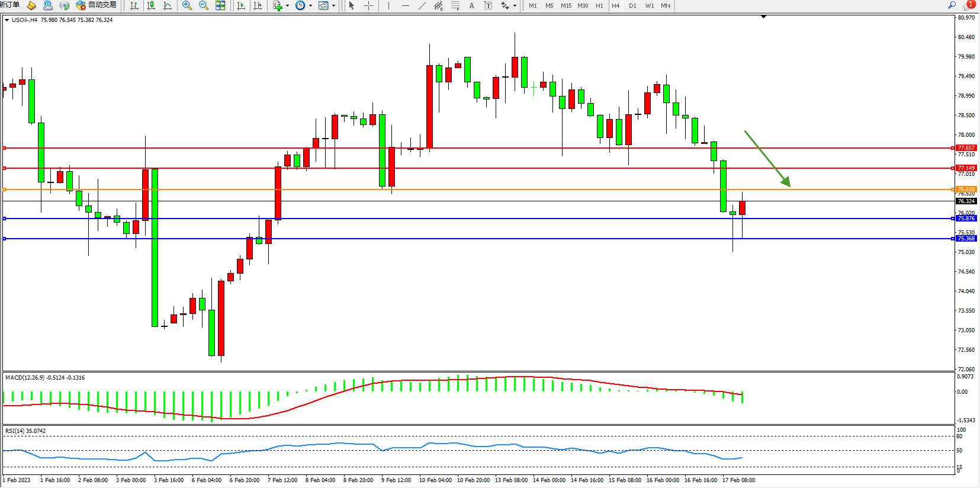
Task: Select the horizontal line drawing tool
Action: point(405,5)
